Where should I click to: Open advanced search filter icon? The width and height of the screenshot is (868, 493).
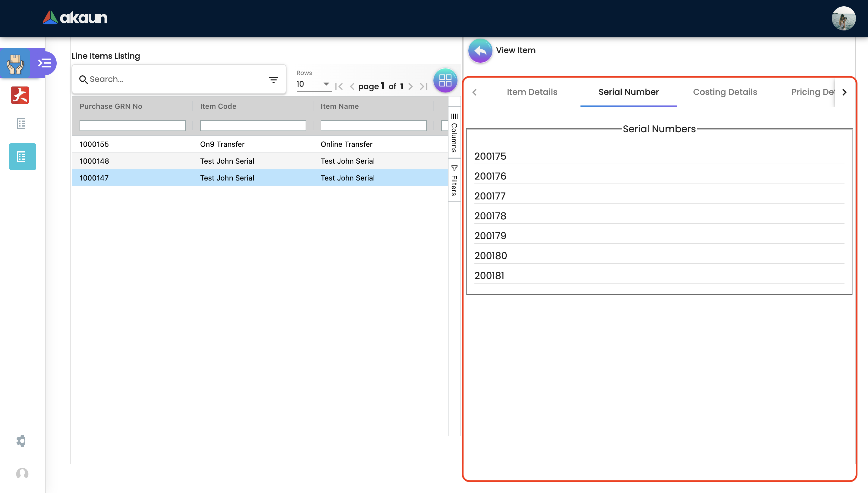[x=273, y=80]
